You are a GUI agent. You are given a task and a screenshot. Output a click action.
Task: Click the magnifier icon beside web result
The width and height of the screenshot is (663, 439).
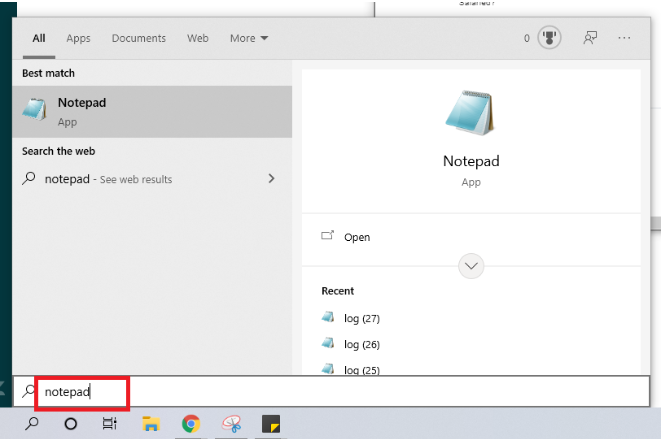tap(29, 178)
